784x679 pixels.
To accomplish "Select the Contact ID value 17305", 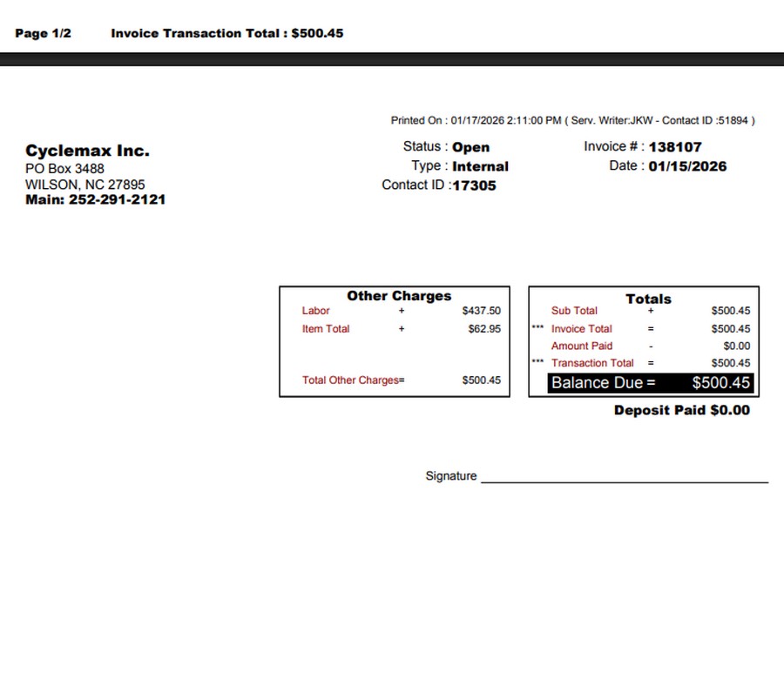I will pyautogui.click(x=474, y=185).
